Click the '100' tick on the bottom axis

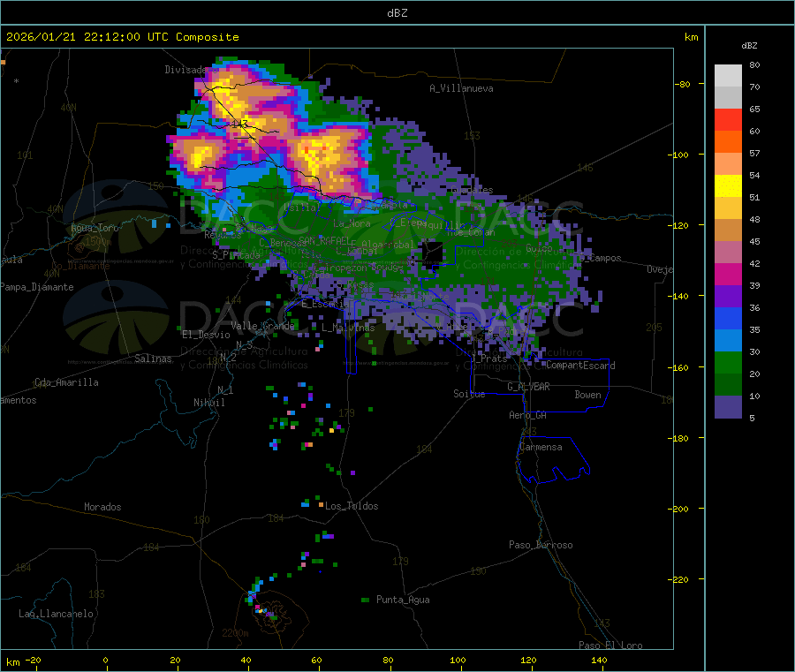tap(458, 660)
